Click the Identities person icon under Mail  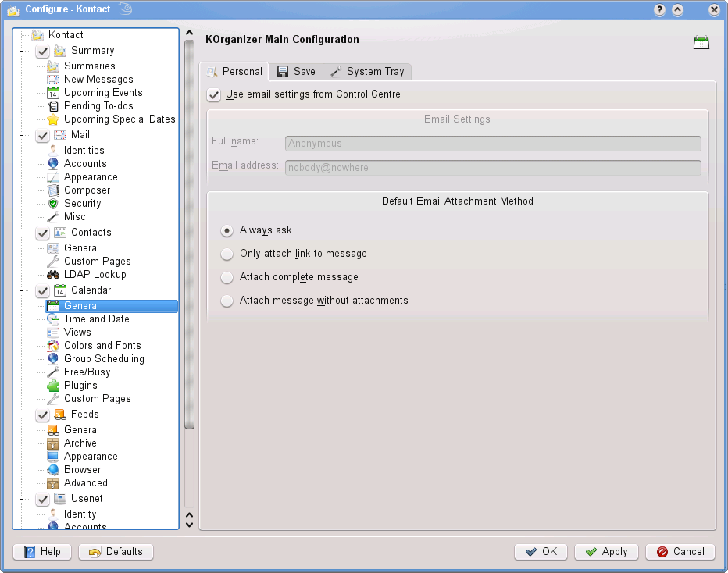53,151
